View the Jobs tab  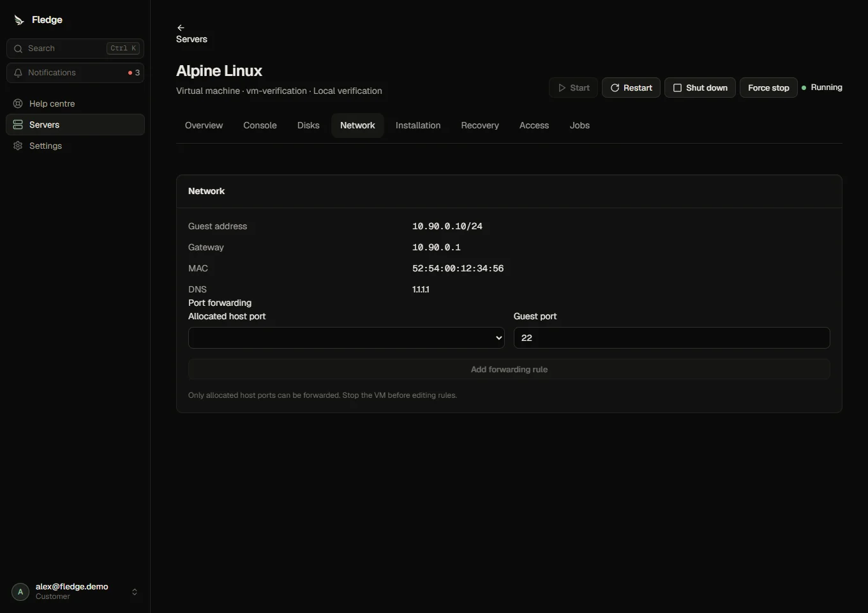click(580, 125)
